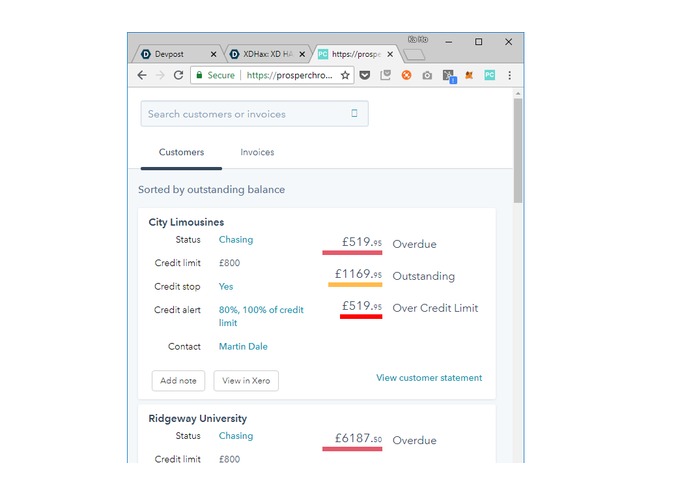Open the Martin Dale contact link

pyautogui.click(x=243, y=346)
